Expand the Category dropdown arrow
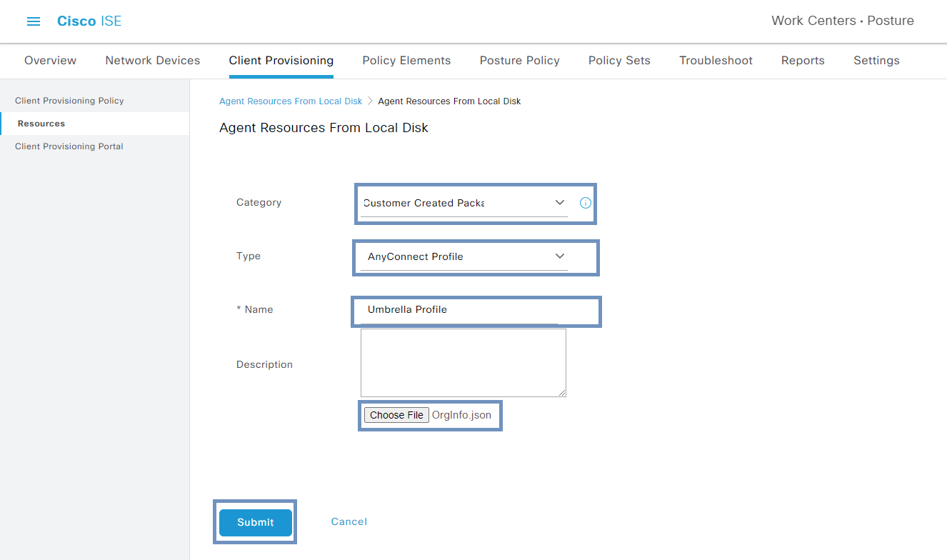The width and height of the screenshot is (947, 560). (560, 203)
